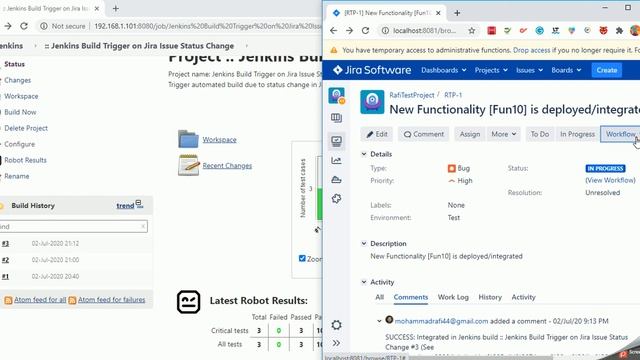Open the RafiTestProject breadcrumb link

[411, 95]
